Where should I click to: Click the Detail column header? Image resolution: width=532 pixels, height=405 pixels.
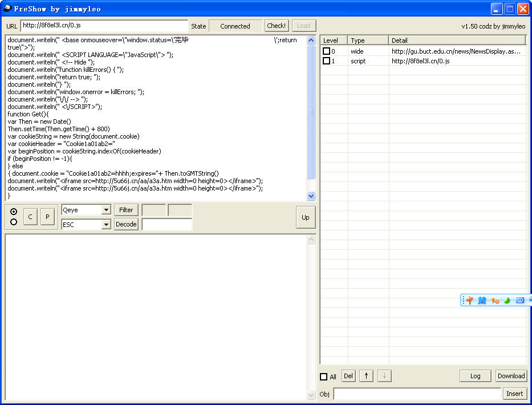pyautogui.click(x=457, y=40)
